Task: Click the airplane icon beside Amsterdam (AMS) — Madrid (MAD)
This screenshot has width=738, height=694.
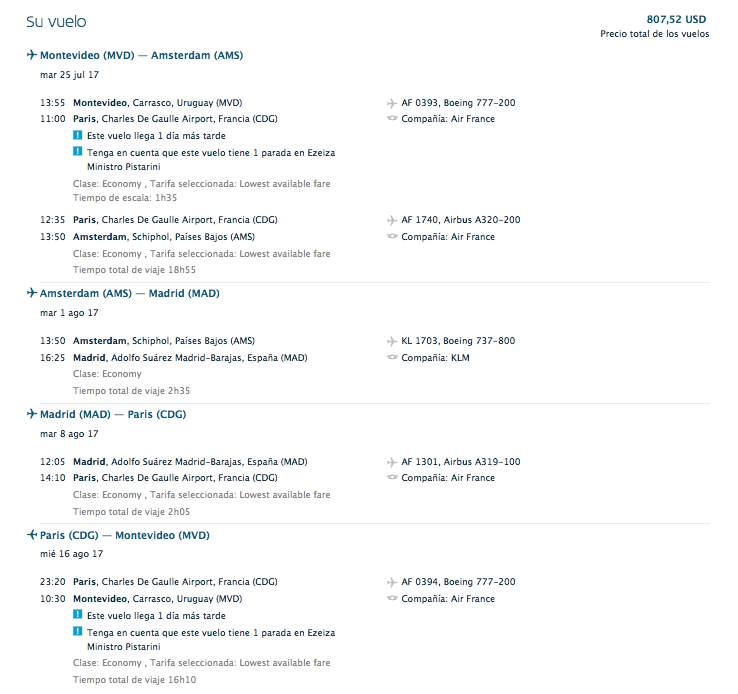Action: (32, 293)
